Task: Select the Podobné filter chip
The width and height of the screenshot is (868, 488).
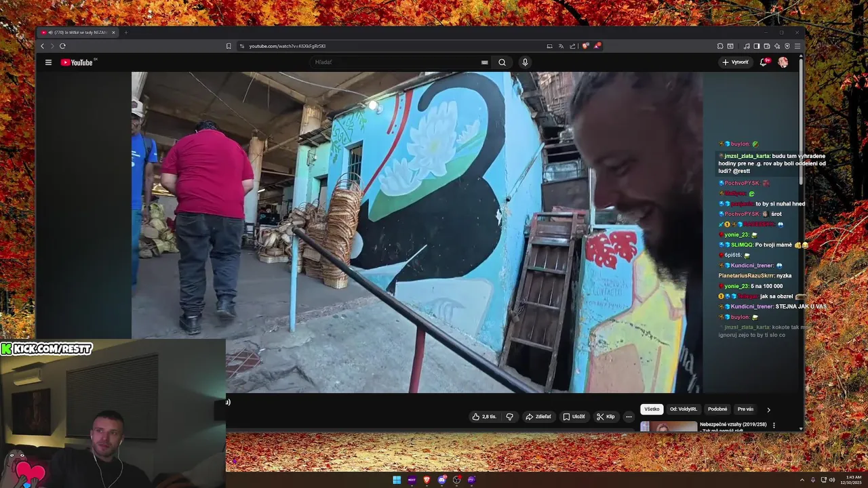Action: (x=717, y=409)
